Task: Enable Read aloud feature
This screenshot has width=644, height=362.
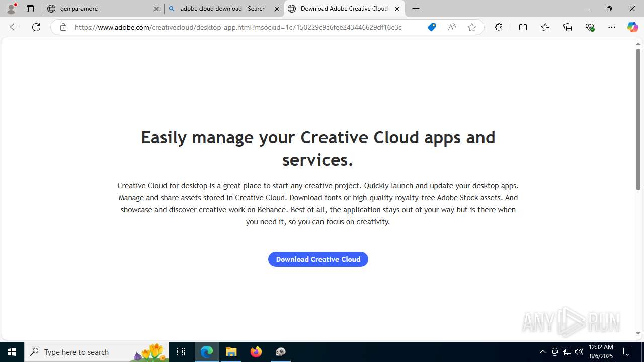Action: point(452,27)
